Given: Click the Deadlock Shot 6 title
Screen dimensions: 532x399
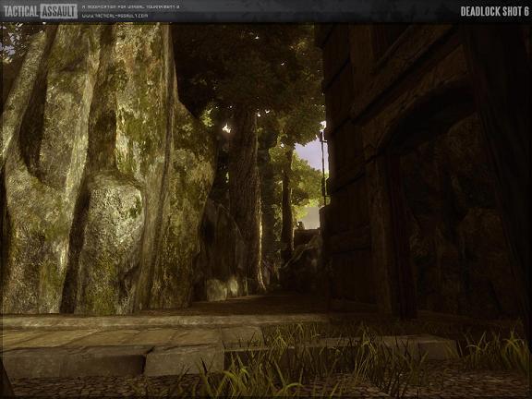Looking at the screenshot, I should pyautogui.click(x=494, y=11).
